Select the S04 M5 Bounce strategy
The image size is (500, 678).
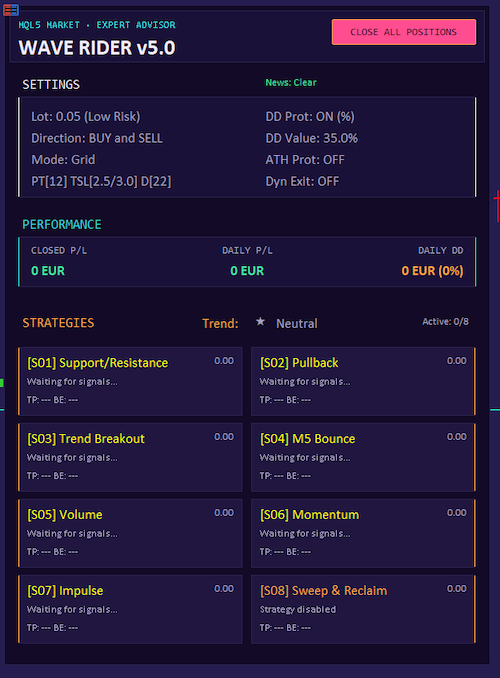363,457
